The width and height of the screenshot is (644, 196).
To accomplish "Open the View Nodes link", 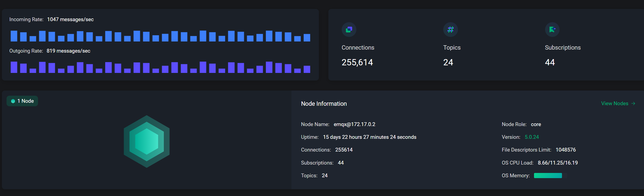I will [x=614, y=104].
